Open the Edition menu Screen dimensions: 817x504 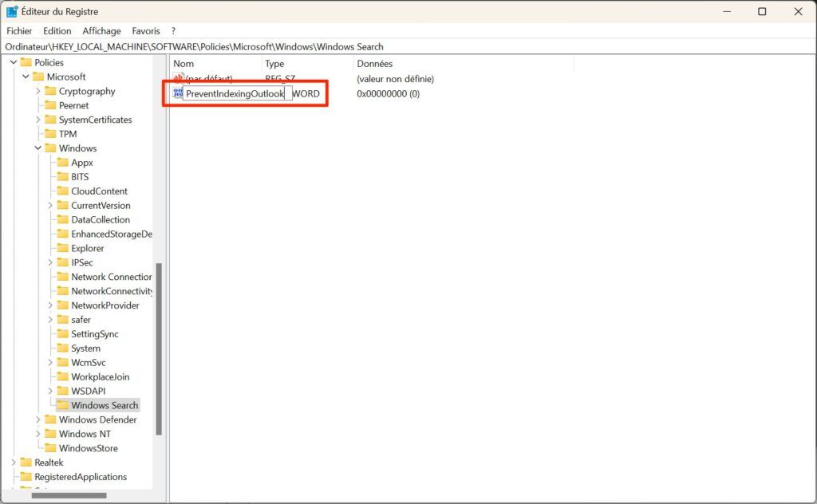tap(57, 31)
